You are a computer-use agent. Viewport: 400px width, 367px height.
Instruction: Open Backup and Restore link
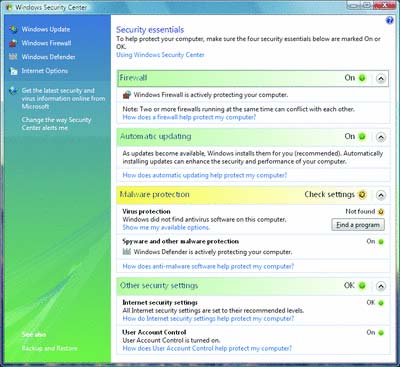(x=49, y=348)
